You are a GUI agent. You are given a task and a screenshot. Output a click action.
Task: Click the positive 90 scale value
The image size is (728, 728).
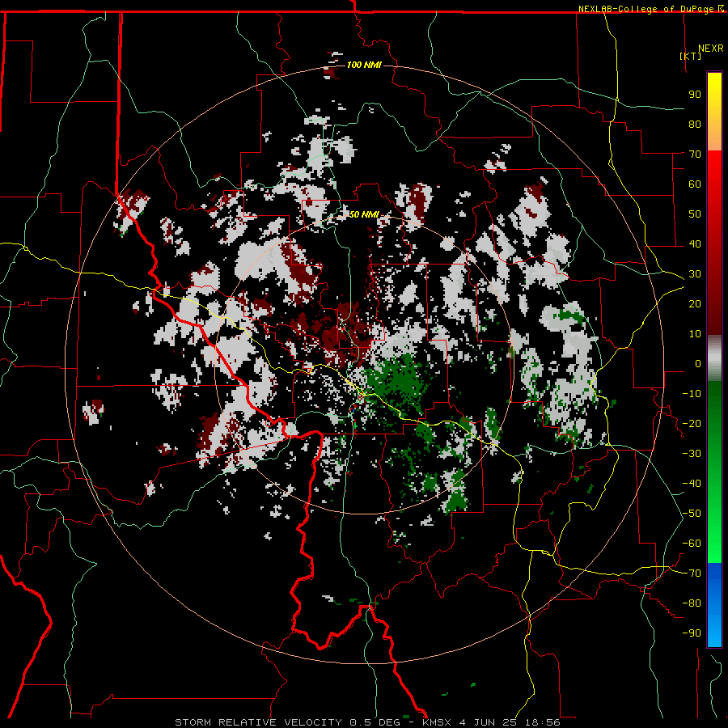point(695,95)
